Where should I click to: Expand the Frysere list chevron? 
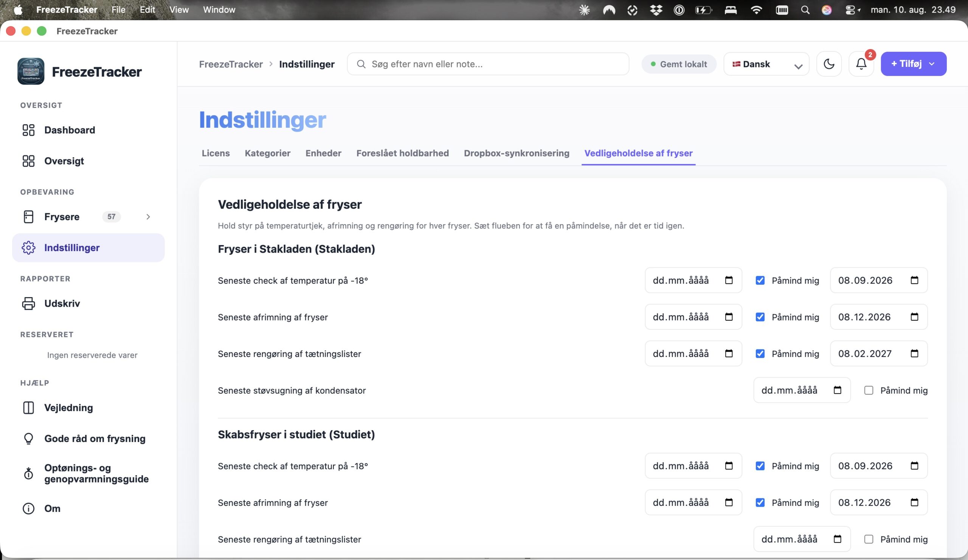point(148,217)
